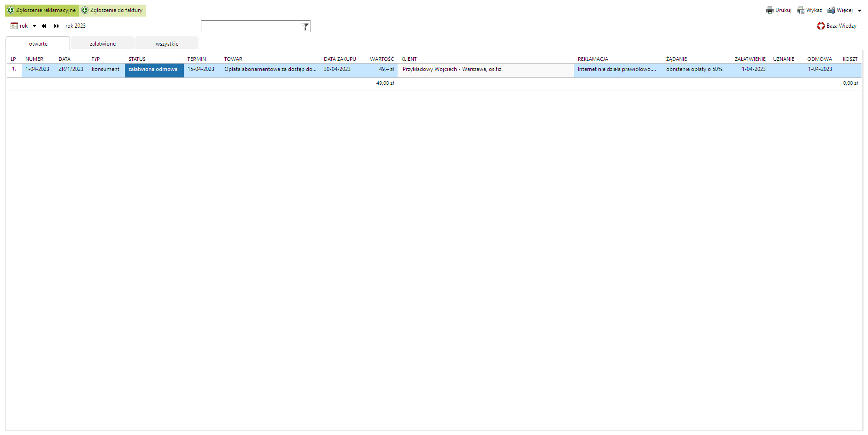Expand the Więcej dropdown arrow

point(860,11)
